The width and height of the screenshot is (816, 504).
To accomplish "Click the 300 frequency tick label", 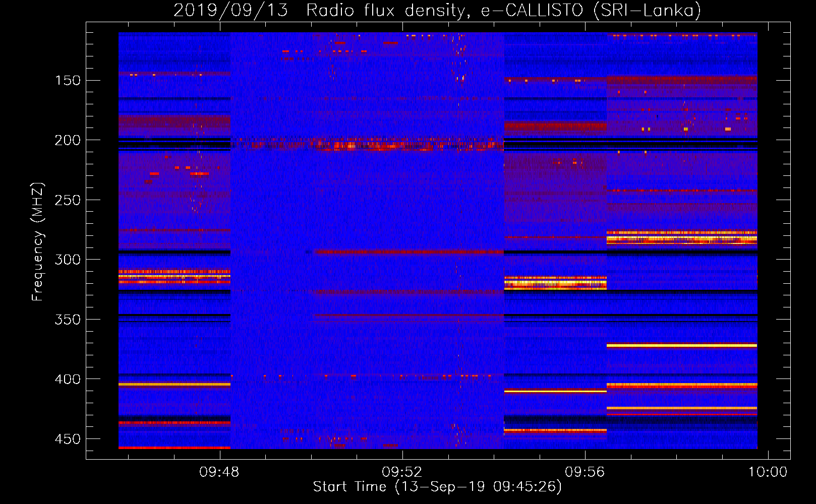I will click(68, 260).
